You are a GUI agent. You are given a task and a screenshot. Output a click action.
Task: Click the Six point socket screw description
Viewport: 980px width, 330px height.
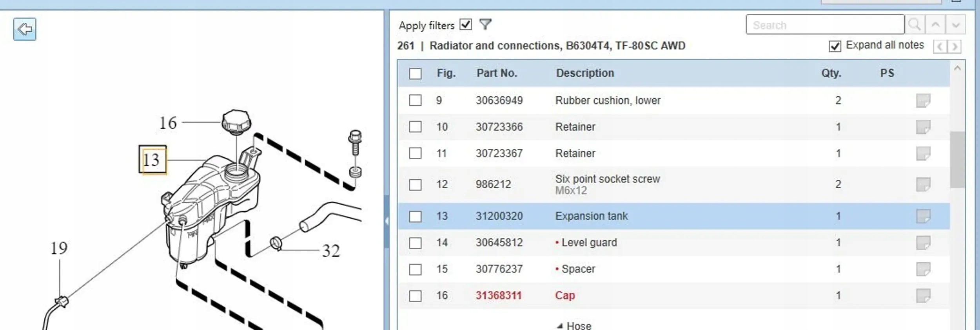point(608,179)
